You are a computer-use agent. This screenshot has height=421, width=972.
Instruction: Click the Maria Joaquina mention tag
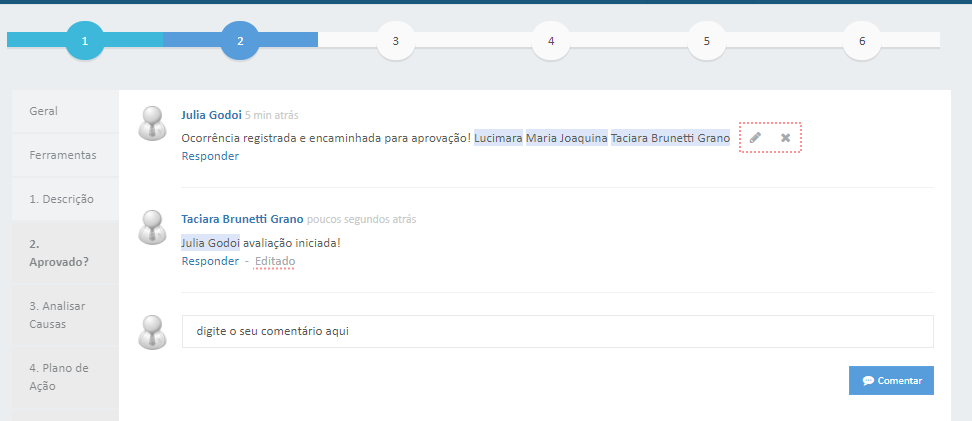567,138
